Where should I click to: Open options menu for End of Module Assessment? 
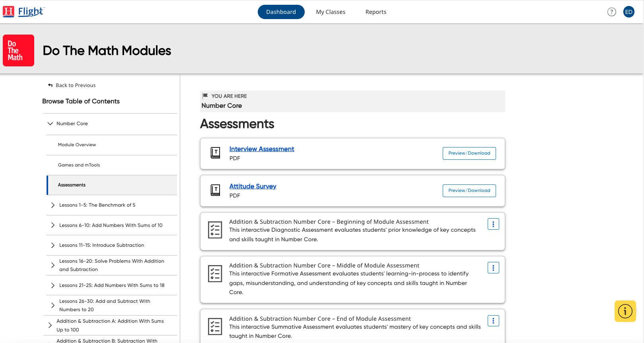493,321
